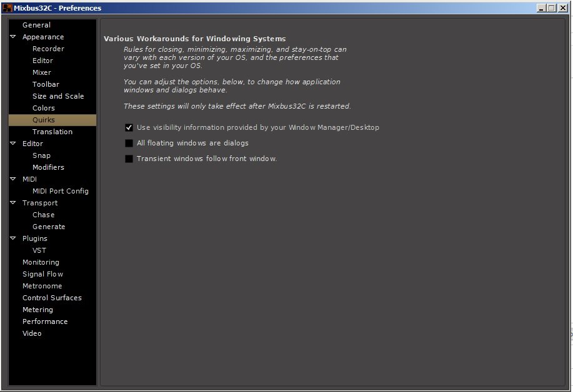Open Monitoring preferences

click(41, 262)
